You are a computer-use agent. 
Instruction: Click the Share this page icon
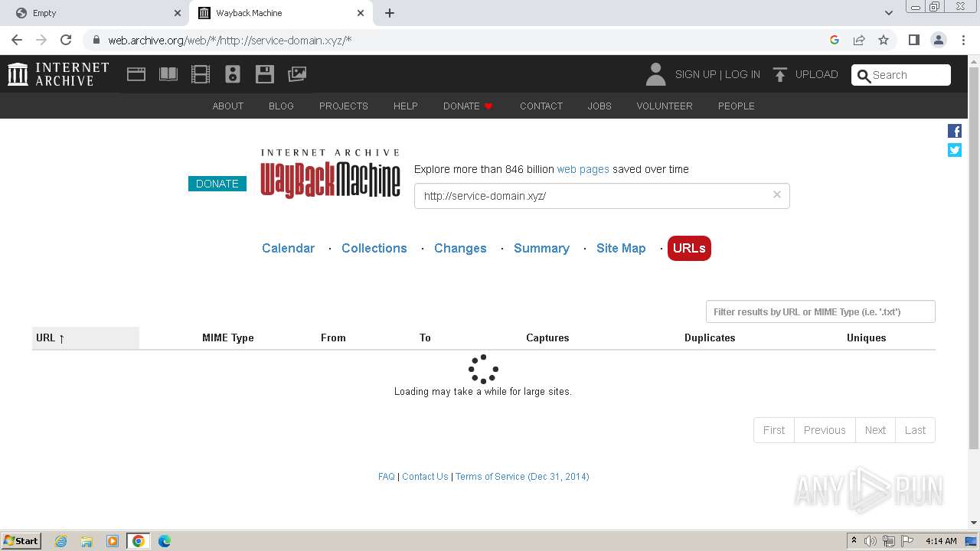[x=859, y=40]
